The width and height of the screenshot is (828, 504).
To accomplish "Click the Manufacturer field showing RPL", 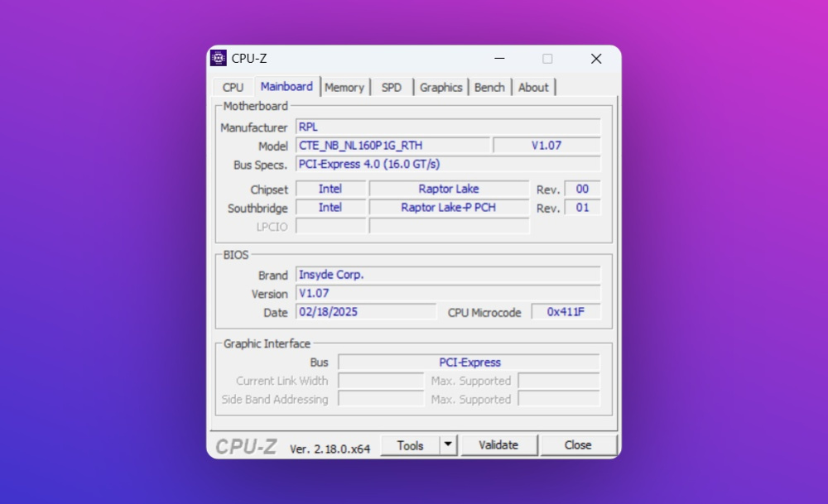I will (x=448, y=127).
